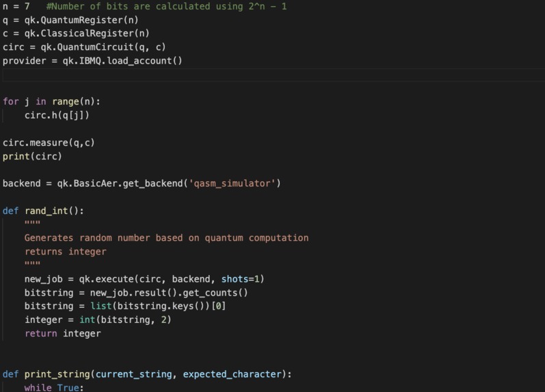Click the 'def' keyword before rand_int
This screenshot has width=545, height=392.
pos(10,211)
